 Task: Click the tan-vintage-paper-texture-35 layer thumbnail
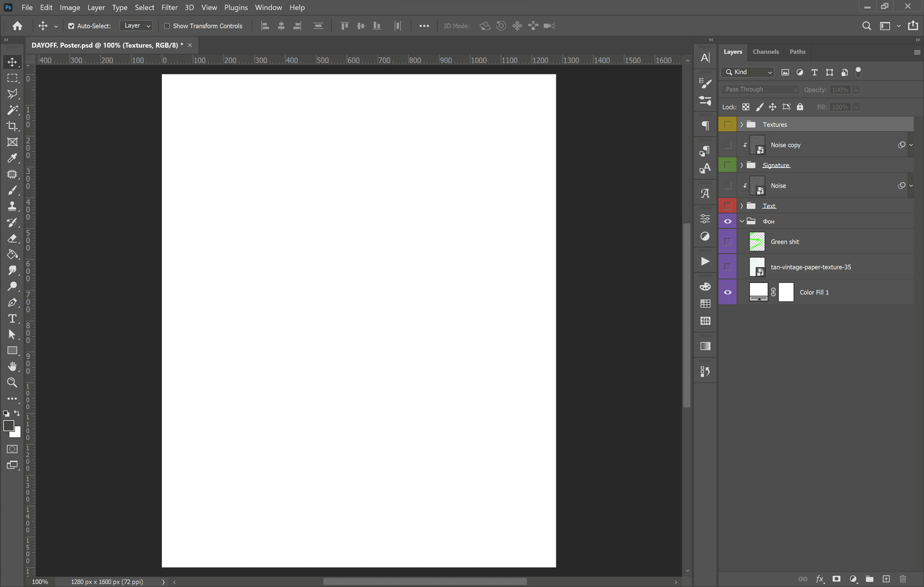click(x=756, y=267)
